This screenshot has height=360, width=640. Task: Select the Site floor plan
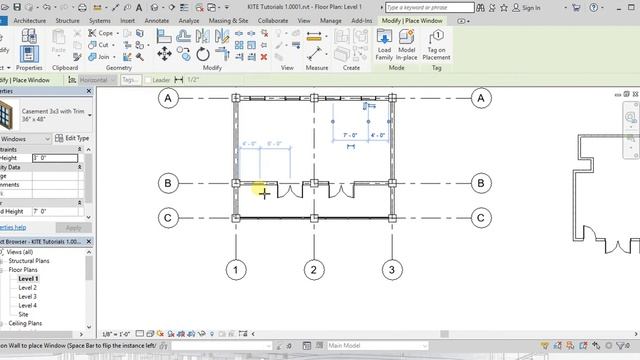[x=23, y=315]
